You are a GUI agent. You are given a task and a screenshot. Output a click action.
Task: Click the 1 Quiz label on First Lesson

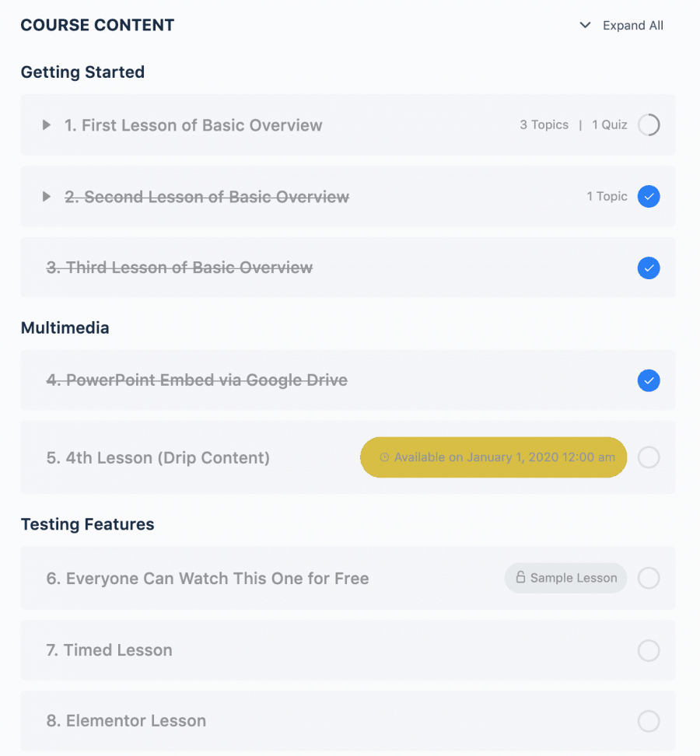(609, 124)
